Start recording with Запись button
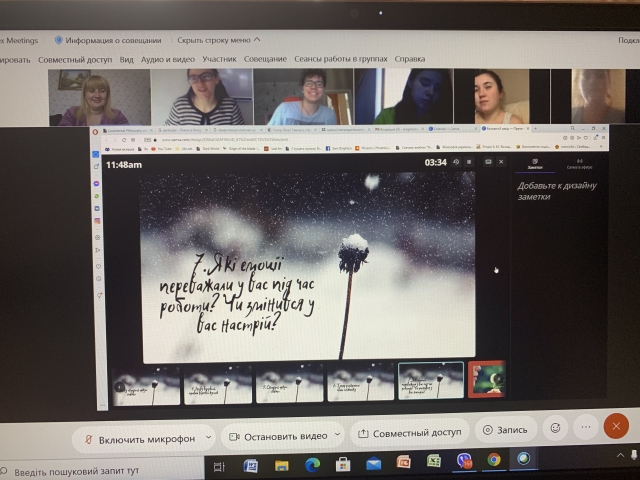640x480 pixels. pos(505,430)
